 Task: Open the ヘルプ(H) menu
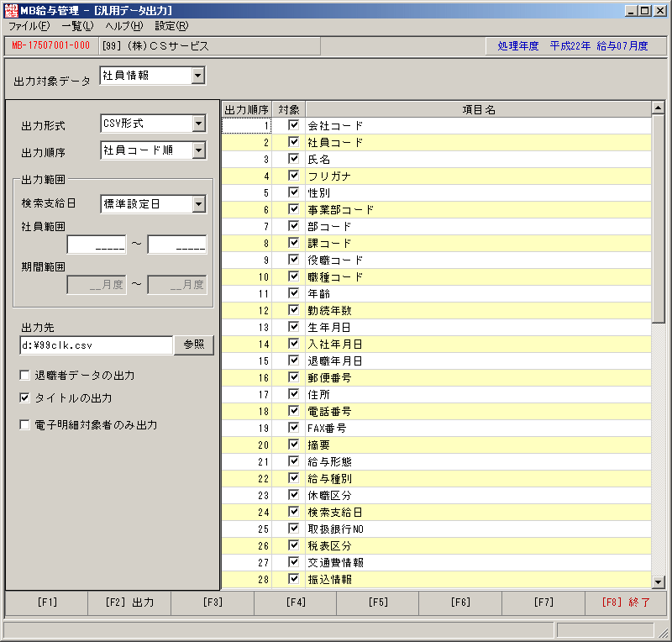click(x=124, y=26)
